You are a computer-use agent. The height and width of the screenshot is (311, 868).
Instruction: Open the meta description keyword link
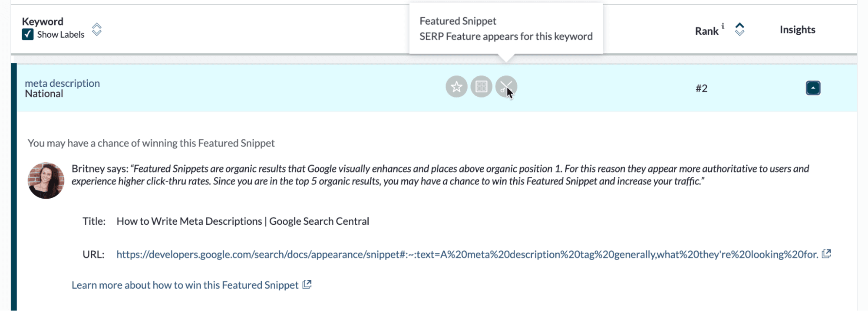tap(62, 83)
